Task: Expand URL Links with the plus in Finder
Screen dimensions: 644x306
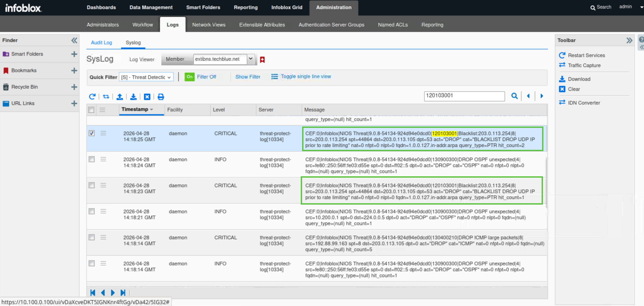Action: click(x=74, y=103)
